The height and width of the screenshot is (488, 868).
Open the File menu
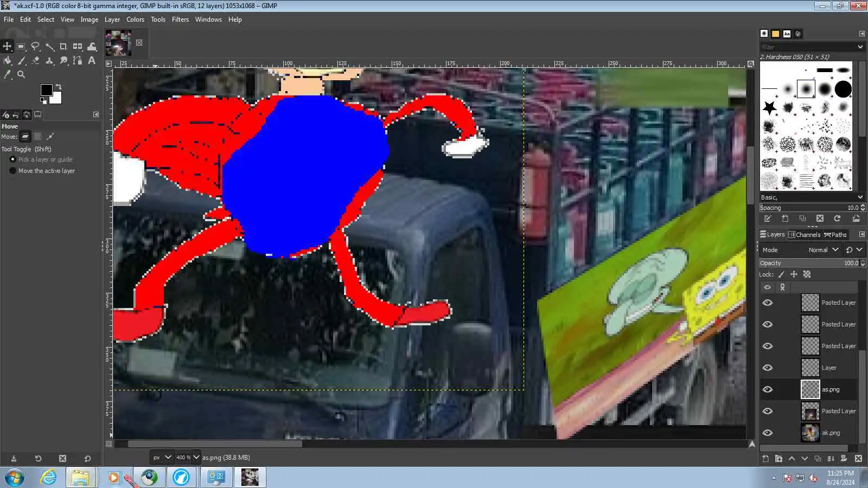(9, 20)
